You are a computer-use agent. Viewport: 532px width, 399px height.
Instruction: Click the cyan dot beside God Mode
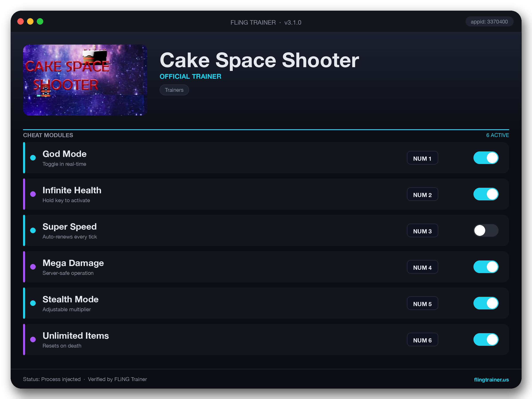point(33,158)
